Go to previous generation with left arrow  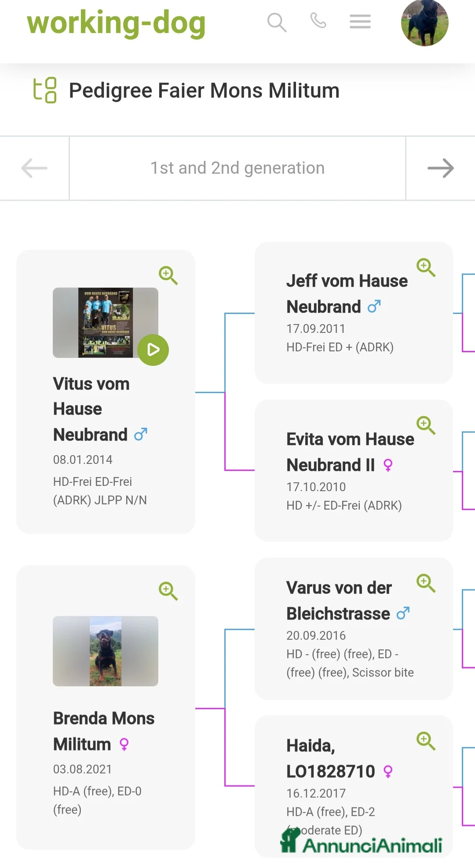tap(34, 168)
